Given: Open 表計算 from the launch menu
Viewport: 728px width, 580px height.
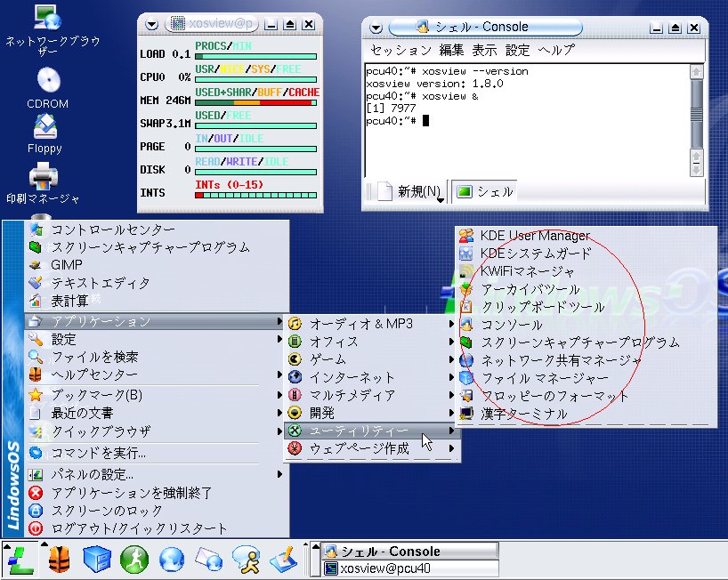Looking at the screenshot, I should click(157, 301).
